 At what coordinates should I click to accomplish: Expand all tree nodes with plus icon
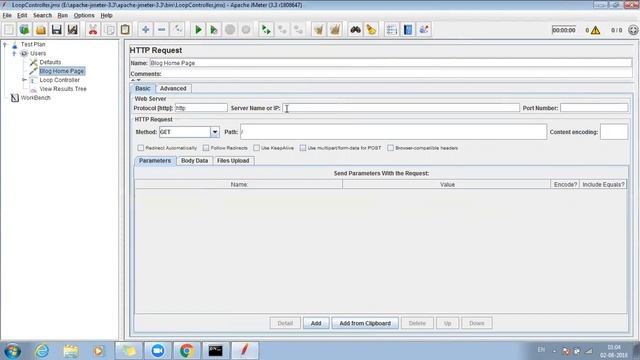coord(146,29)
